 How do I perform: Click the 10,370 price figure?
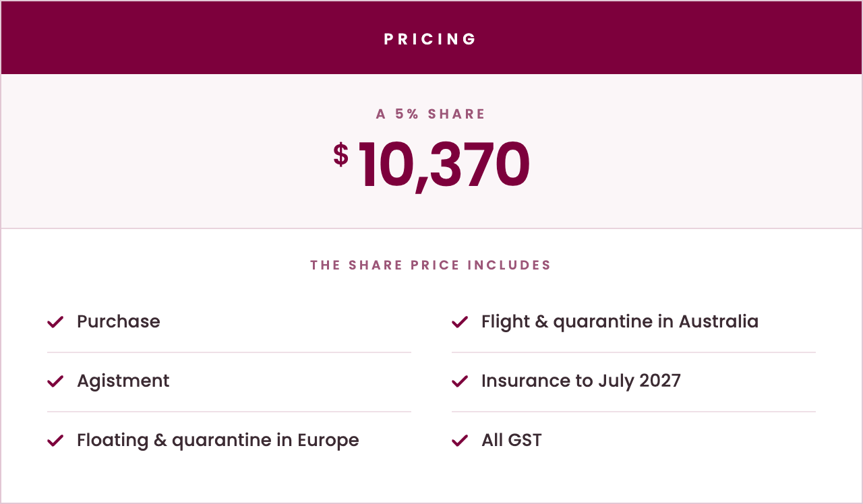444,166
